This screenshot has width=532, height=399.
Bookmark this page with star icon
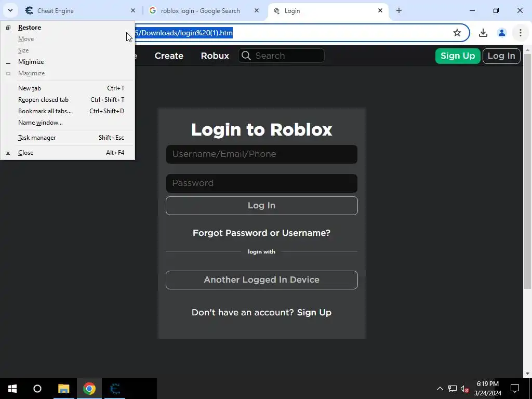click(x=457, y=33)
